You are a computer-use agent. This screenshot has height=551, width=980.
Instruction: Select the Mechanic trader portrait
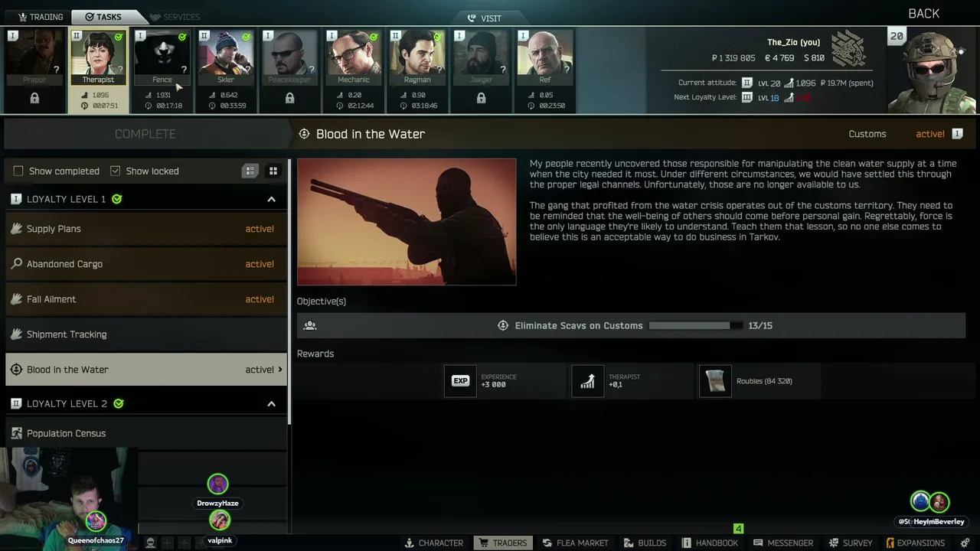point(353,58)
